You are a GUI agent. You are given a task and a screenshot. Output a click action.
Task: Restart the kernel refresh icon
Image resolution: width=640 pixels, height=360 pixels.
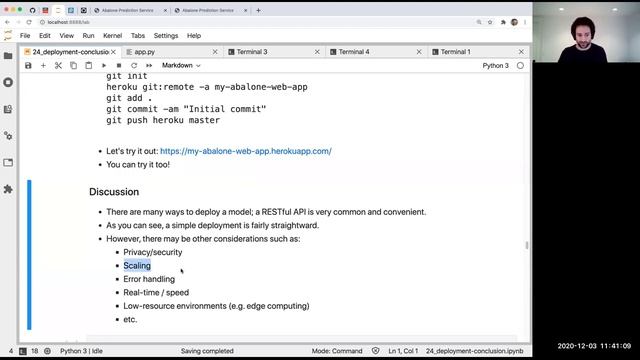134,65
